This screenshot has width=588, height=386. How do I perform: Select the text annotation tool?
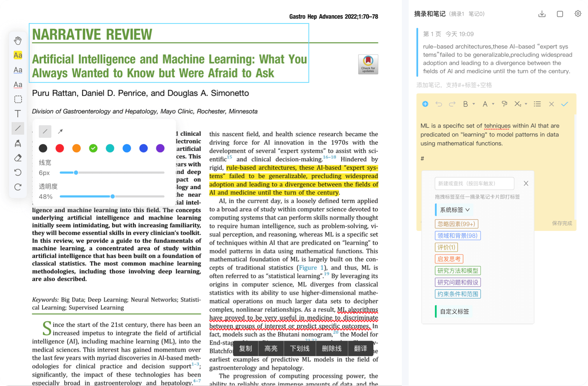[18, 114]
